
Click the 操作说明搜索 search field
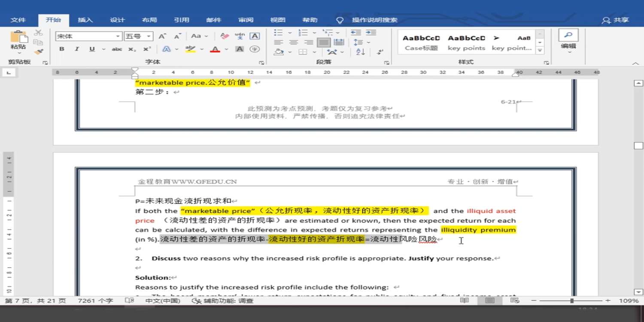pos(374,20)
